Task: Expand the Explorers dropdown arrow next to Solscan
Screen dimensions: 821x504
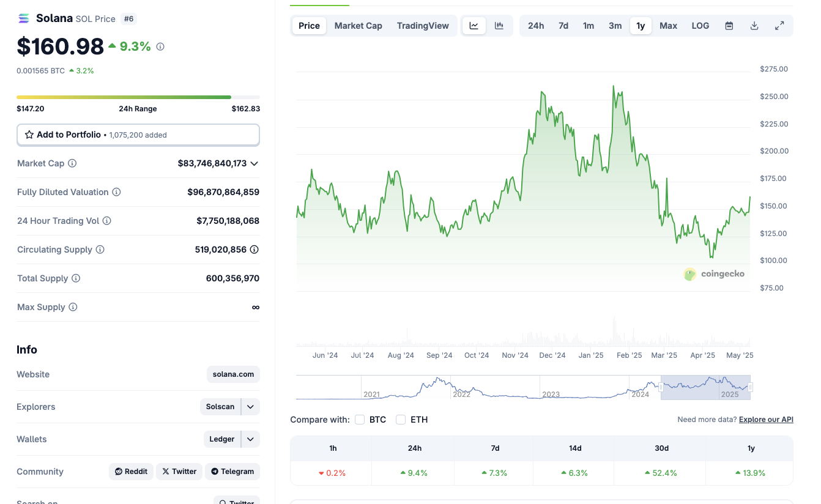Action: (251, 407)
